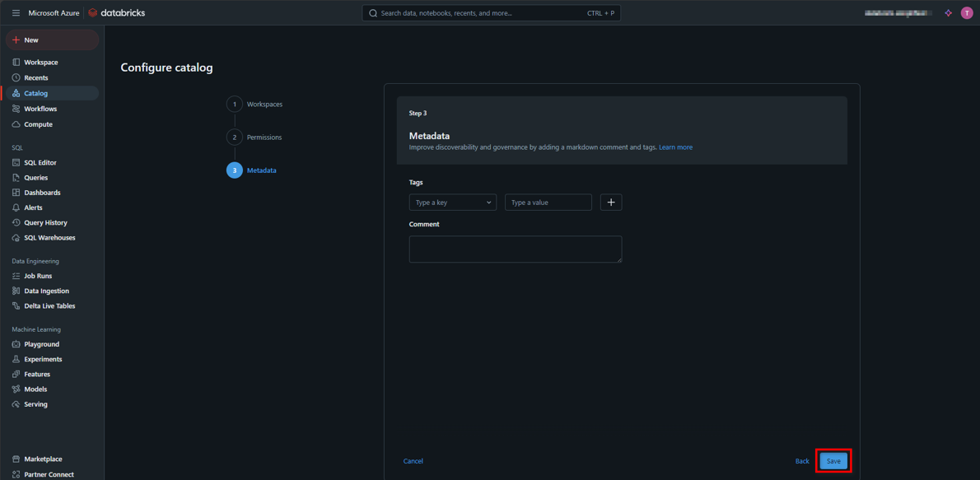Viewport: 980px width, 480px height.
Task: Navigate to Compute section
Action: click(38, 124)
